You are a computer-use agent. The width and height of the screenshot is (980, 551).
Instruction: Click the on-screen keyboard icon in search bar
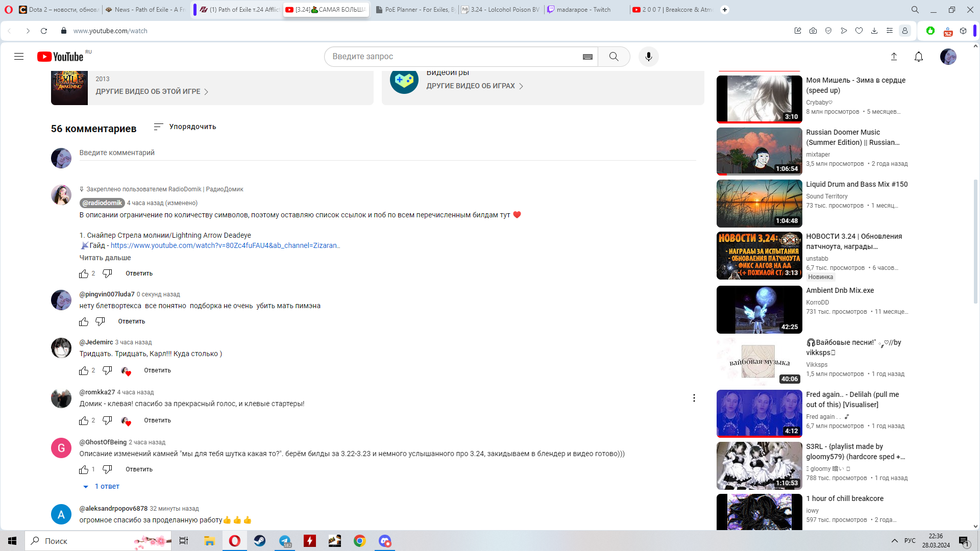[x=587, y=56]
